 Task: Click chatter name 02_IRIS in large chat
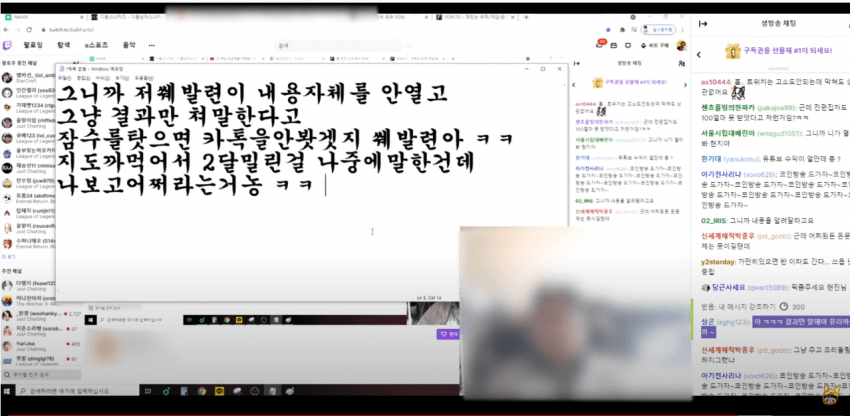(714, 221)
